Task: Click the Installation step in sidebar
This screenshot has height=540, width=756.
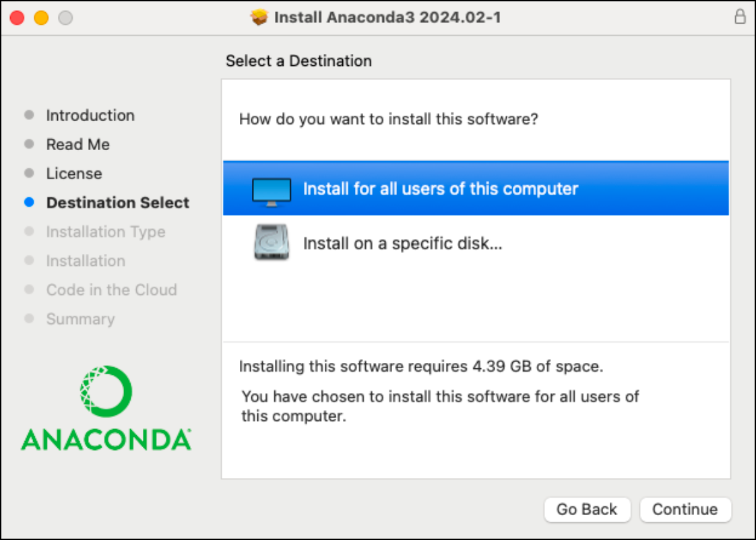Action: (86, 261)
